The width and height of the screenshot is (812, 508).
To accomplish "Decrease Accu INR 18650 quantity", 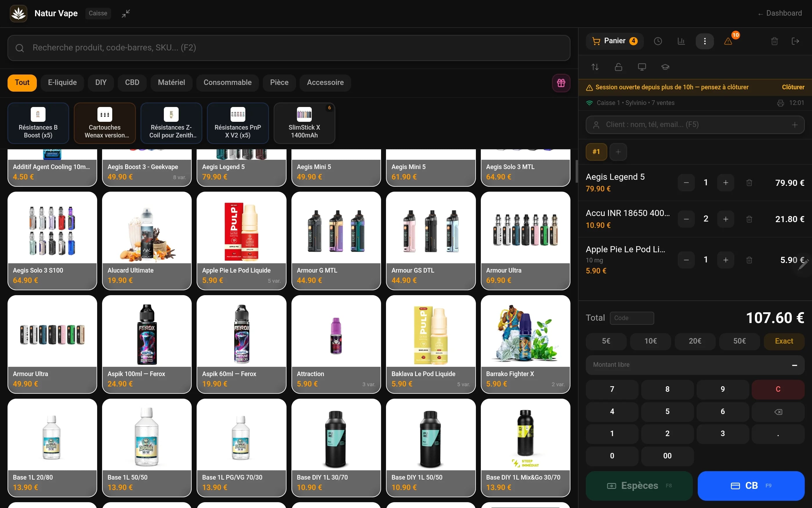I will 686,219.
